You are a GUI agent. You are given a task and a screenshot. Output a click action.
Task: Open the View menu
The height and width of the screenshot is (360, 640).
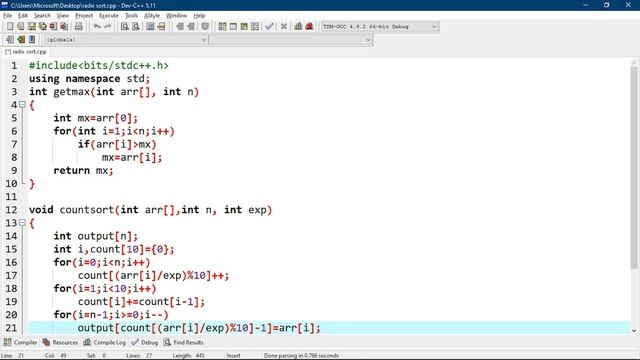pyautogui.click(x=62, y=16)
